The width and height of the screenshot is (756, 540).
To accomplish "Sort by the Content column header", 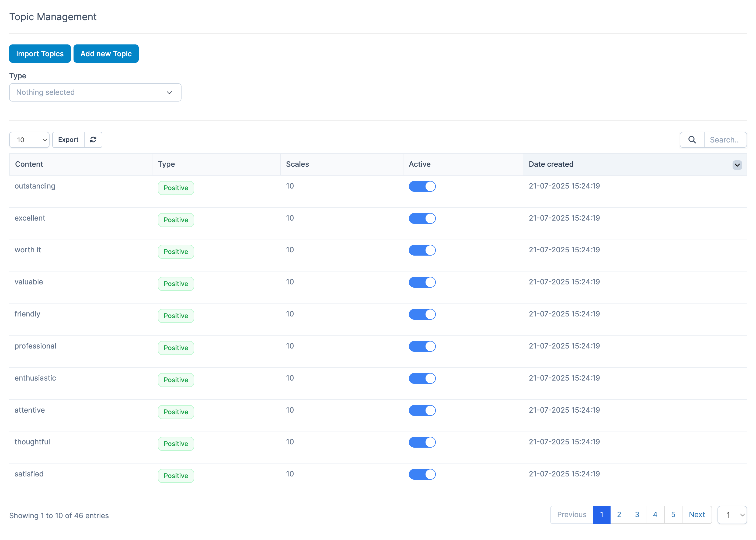I will [29, 164].
